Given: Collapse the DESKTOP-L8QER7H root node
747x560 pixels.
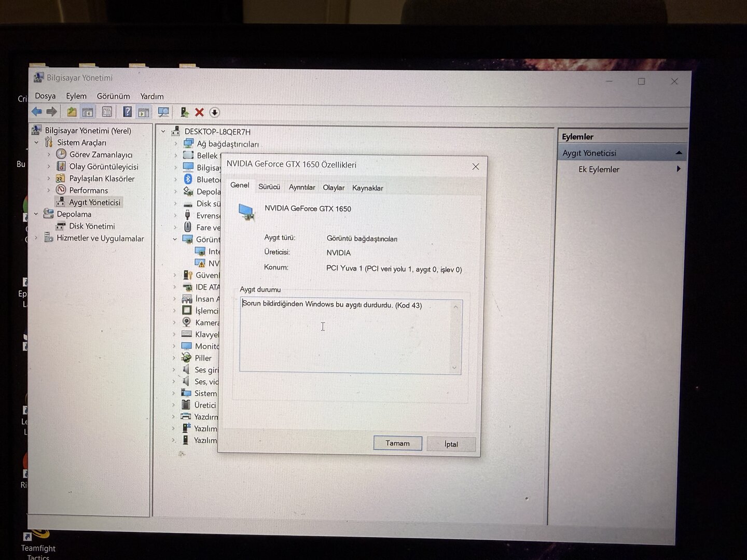Looking at the screenshot, I should [x=163, y=131].
